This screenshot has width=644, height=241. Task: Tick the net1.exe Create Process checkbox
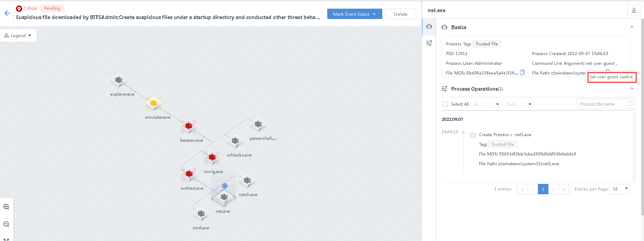tap(473, 135)
